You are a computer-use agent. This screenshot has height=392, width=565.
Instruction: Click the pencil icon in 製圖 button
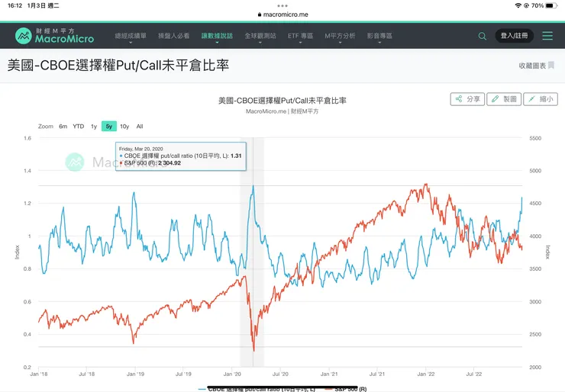[495, 98]
